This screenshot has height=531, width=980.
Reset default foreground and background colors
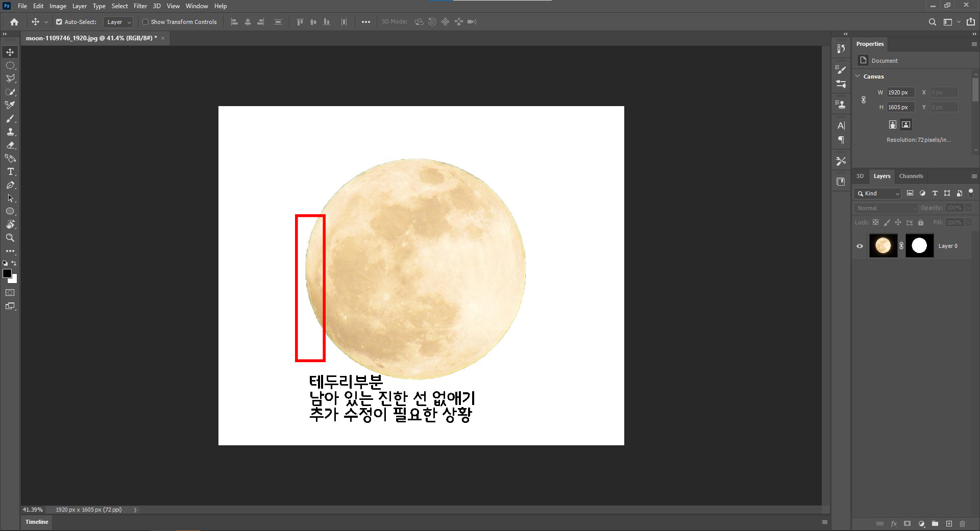(5, 263)
